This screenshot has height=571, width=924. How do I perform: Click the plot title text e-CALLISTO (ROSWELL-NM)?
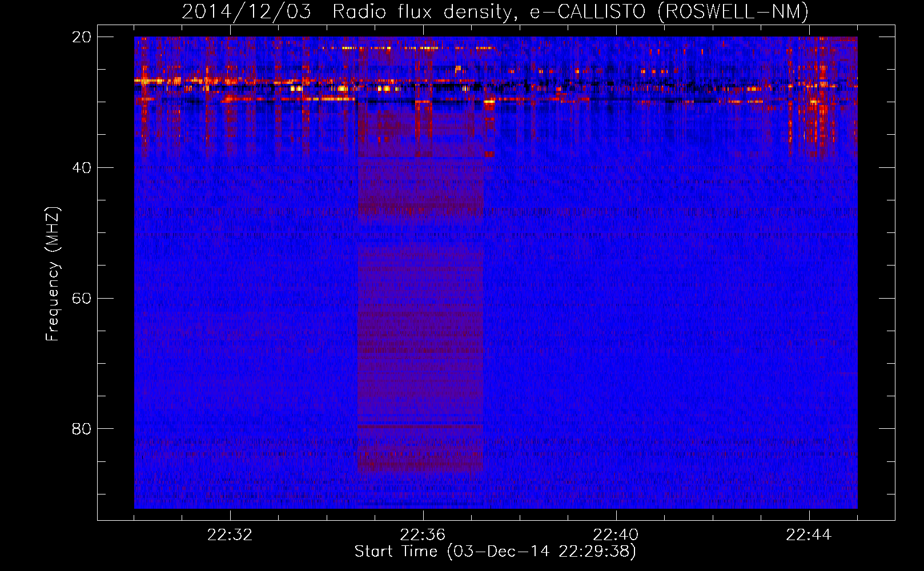(x=669, y=12)
